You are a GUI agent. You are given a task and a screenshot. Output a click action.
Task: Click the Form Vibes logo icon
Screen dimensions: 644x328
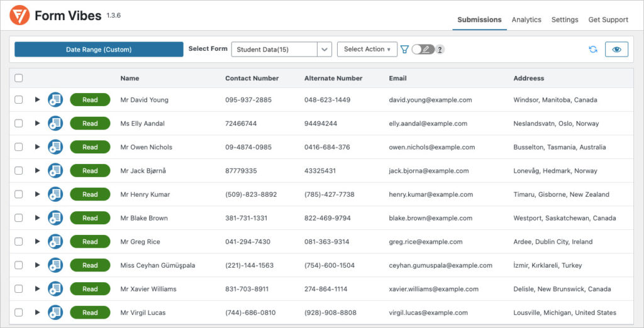pos(19,16)
